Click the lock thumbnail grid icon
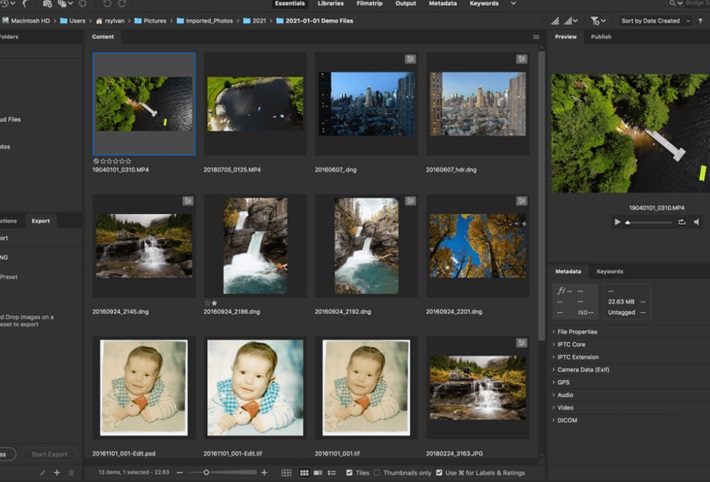The width and height of the screenshot is (710, 482). 286,472
